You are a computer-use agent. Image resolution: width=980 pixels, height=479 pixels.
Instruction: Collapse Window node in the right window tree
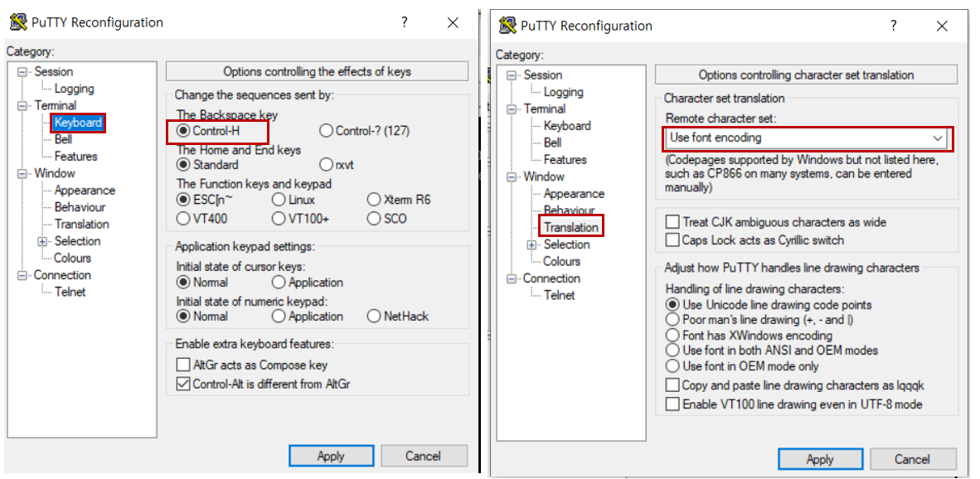(512, 177)
